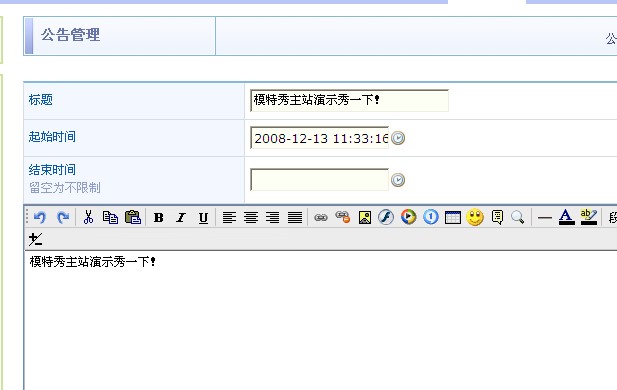The image size is (617, 390).
Task: Open the font color picker
Action: [566, 217]
